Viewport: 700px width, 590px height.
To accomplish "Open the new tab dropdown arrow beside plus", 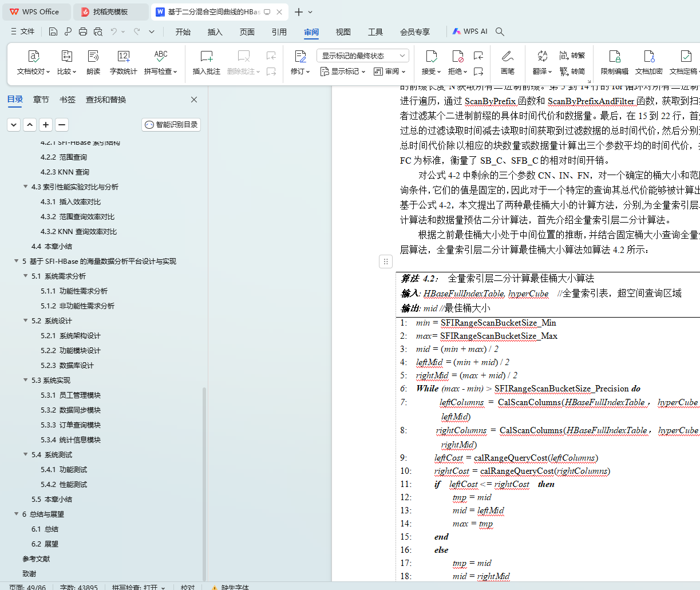I will pyautogui.click(x=310, y=12).
